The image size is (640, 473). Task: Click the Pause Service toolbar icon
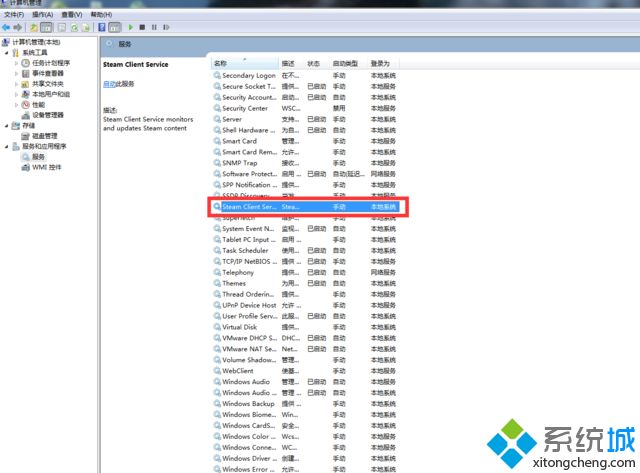154,27
